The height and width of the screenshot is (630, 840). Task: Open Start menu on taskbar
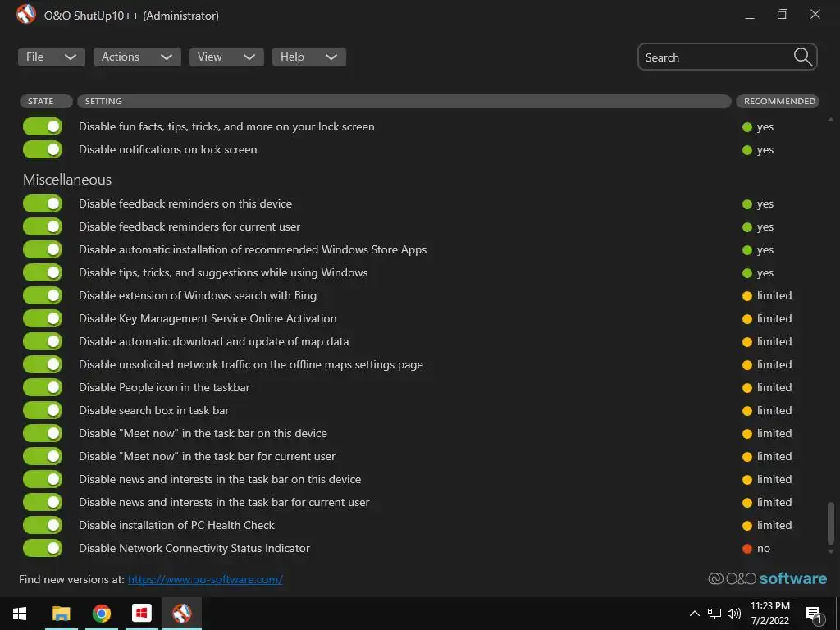20,614
